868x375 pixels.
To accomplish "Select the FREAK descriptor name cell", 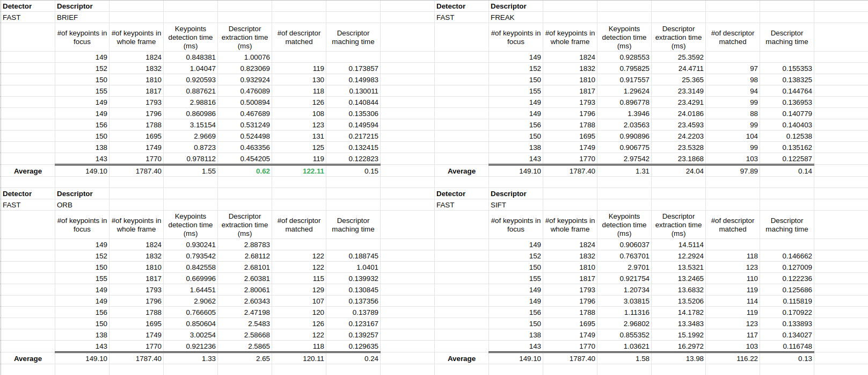I will tap(516, 17).
